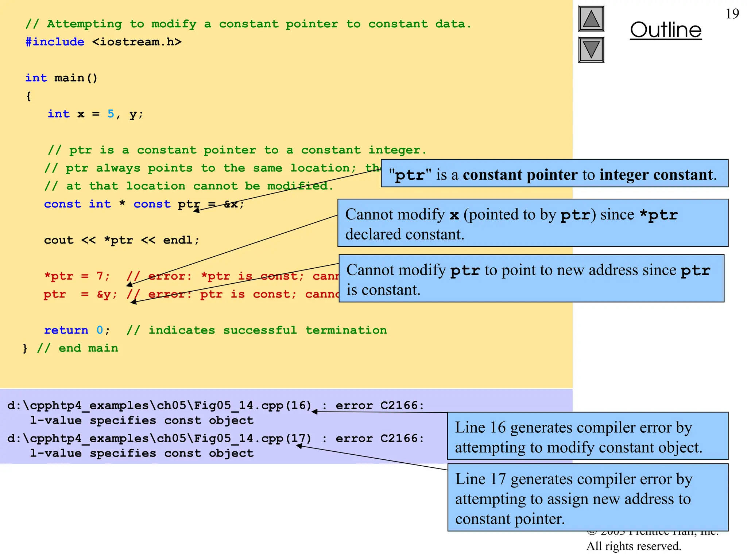Select the Fig05_14.cpp(17) error C2166 message

tap(216, 439)
